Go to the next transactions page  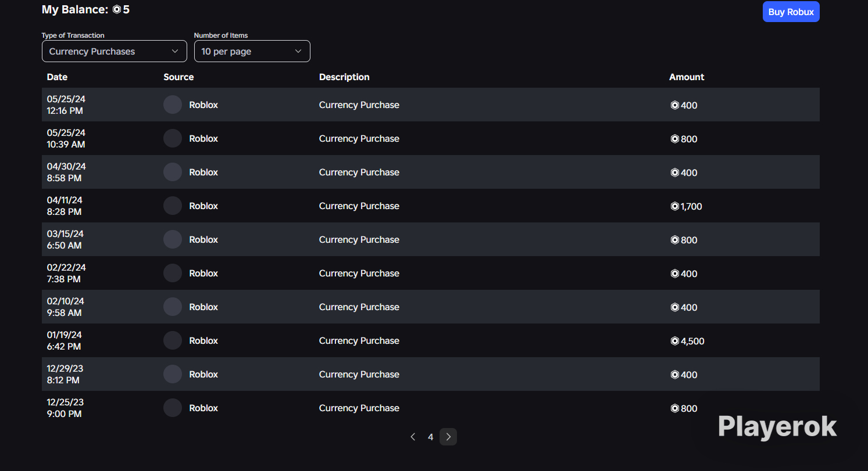pyautogui.click(x=448, y=437)
